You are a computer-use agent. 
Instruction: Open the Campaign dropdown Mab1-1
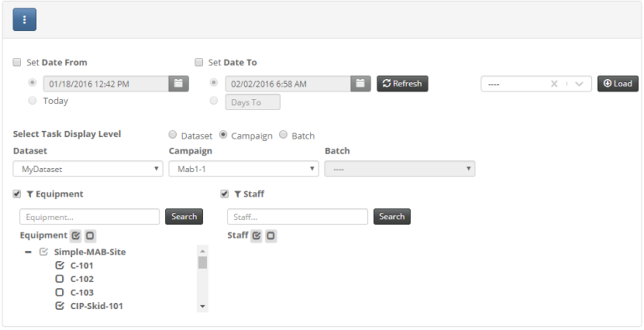pos(243,169)
